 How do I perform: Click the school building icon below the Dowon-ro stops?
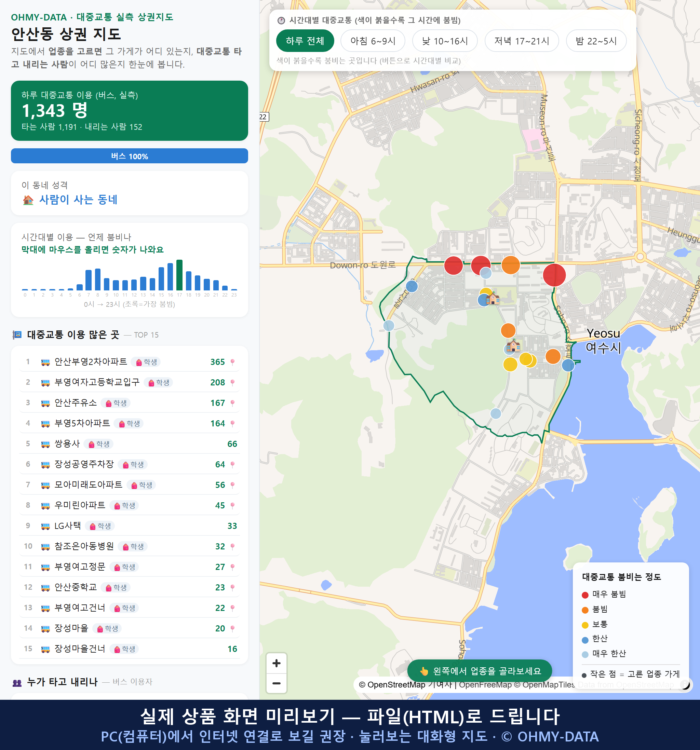(x=493, y=299)
